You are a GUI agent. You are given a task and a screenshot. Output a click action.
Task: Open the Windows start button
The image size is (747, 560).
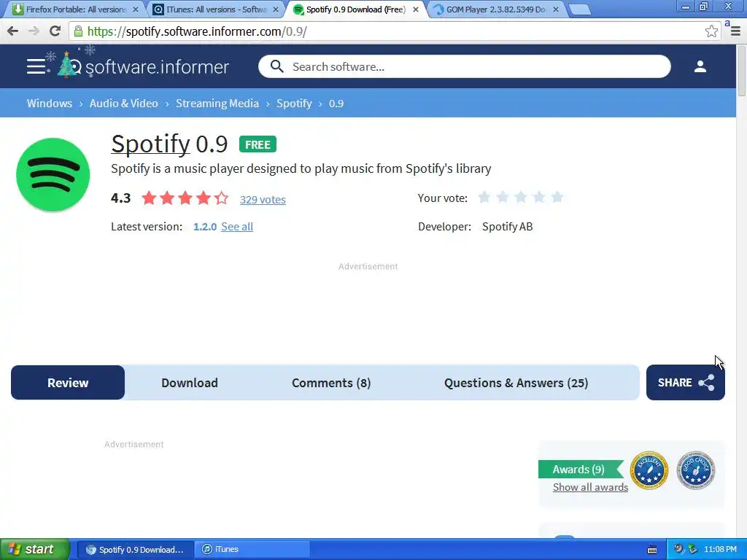(34, 550)
